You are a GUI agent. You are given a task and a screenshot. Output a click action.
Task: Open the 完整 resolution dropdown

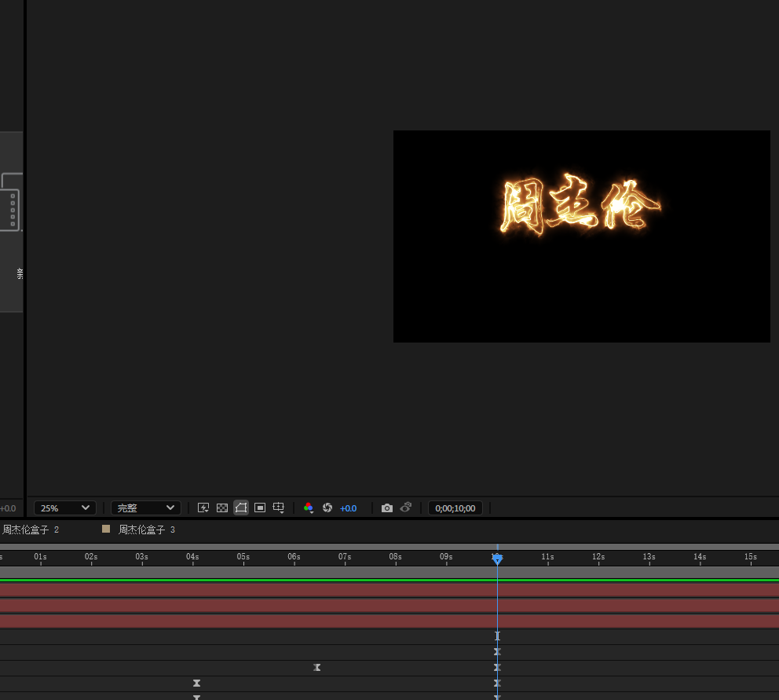coord(145,508)
